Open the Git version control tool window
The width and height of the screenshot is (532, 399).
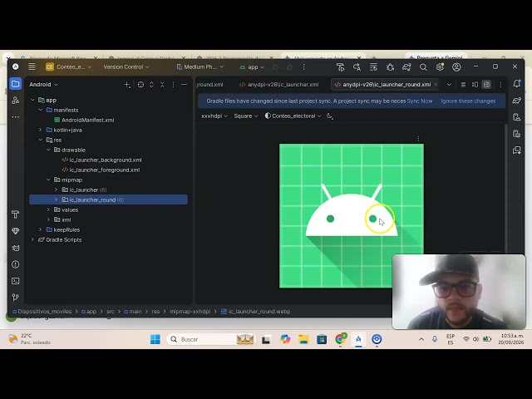pos(15,298)
